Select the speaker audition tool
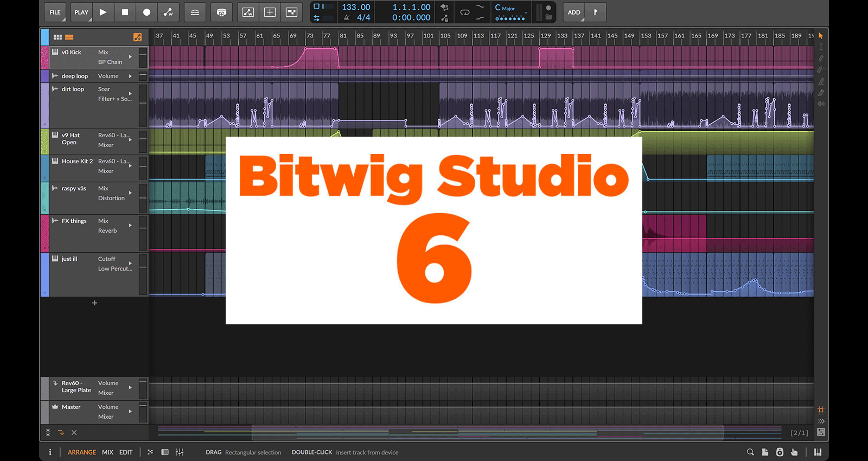This screenshot has width=868, height=461. pos(821,104)
